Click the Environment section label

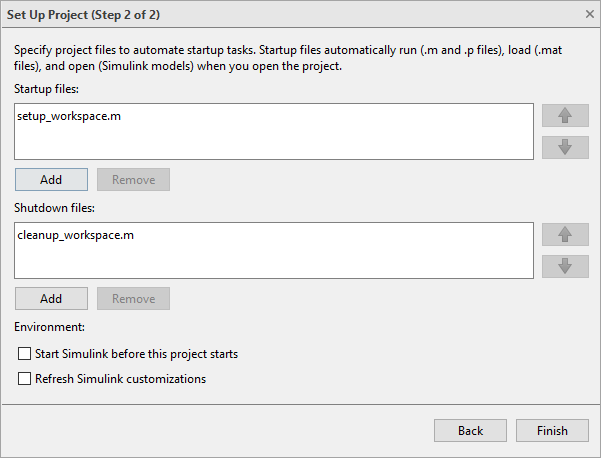tap(50, 326)
